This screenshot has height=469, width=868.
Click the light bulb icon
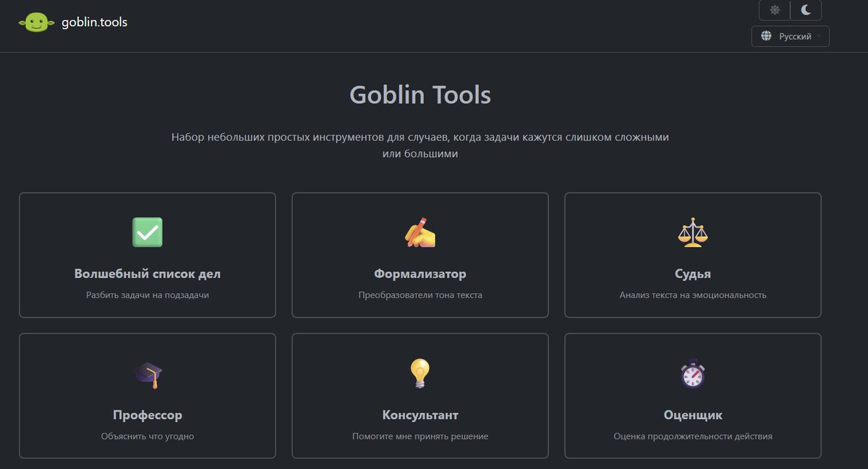click(x=420, y=373)
